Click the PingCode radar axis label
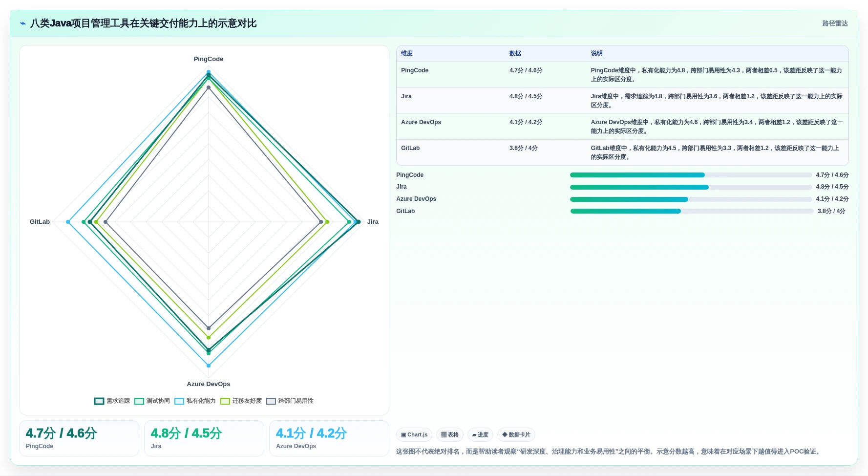 209,59
